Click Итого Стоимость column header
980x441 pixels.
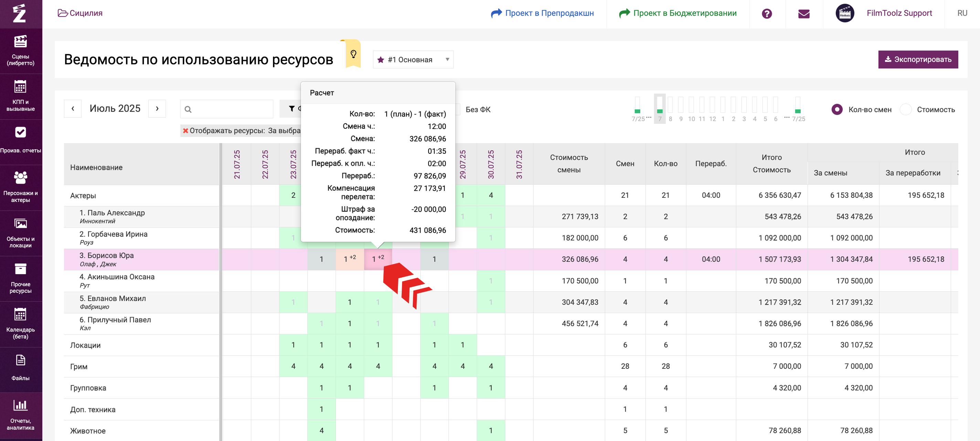771,163
